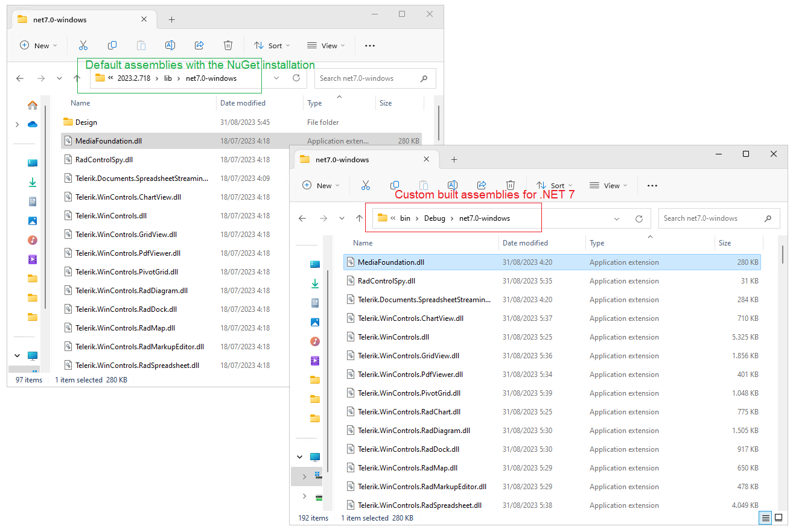Open See more (…) in bin Debug window
The image size is (793, 532).
[x=652, y=186]
